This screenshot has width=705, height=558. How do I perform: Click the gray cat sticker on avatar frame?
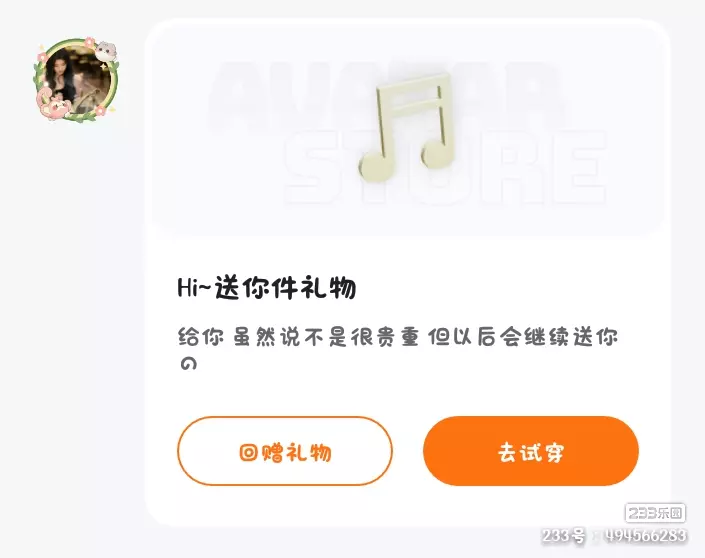(106, 51)
